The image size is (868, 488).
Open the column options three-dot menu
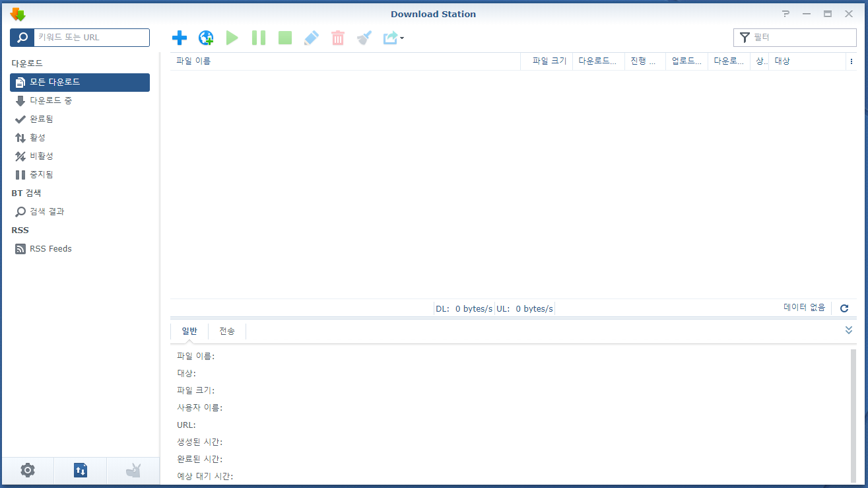click(x=851, y=61)
